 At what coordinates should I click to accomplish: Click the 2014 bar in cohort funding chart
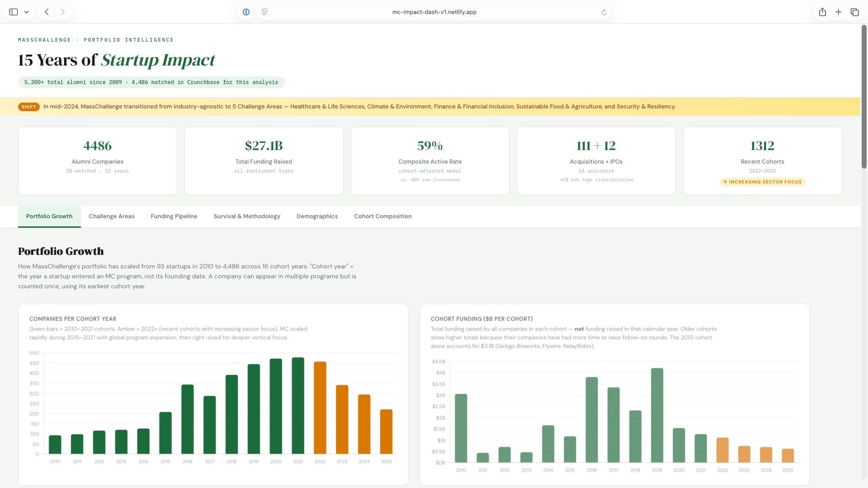pyautogui.click(x=548, y=444)
